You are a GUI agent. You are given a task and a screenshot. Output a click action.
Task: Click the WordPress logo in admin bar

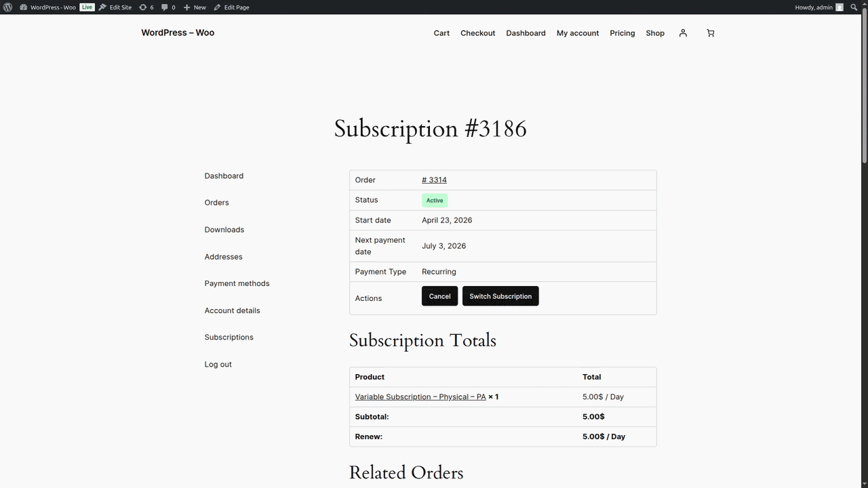[7, 7]
